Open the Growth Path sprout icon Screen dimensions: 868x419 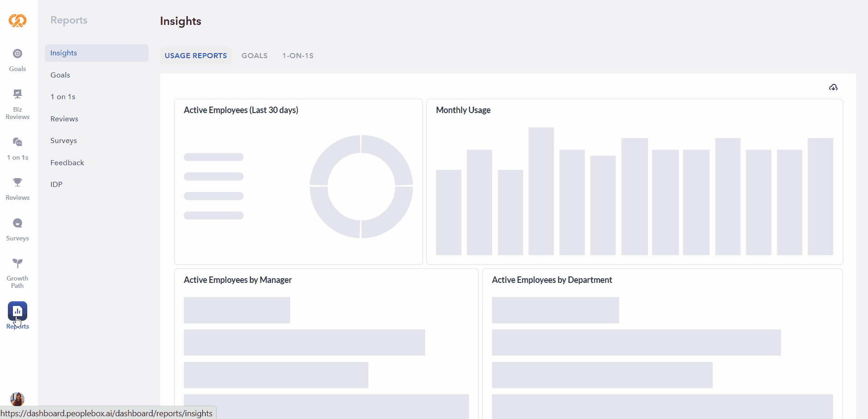[x=18, y=263]
